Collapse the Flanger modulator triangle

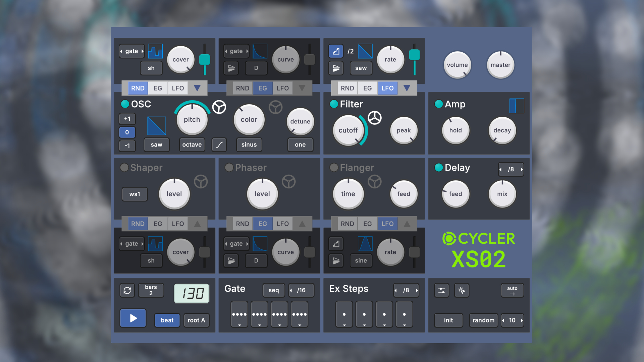click(x=407, y=224)
